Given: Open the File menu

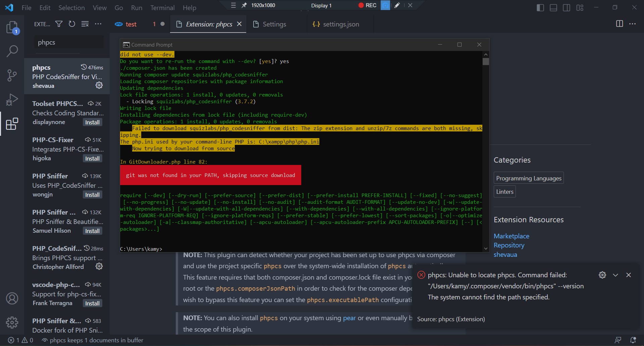Looking at the screenshot, I should [26, 7].
